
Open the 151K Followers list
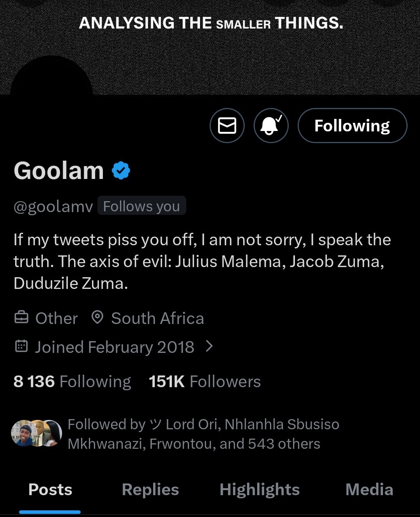[205, 381]
